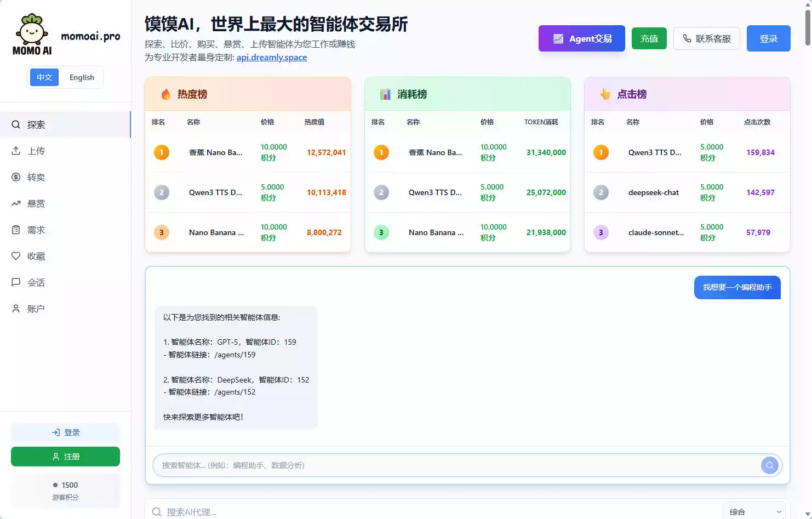Click deepseek-chat in 点击榜

(654, 192)
